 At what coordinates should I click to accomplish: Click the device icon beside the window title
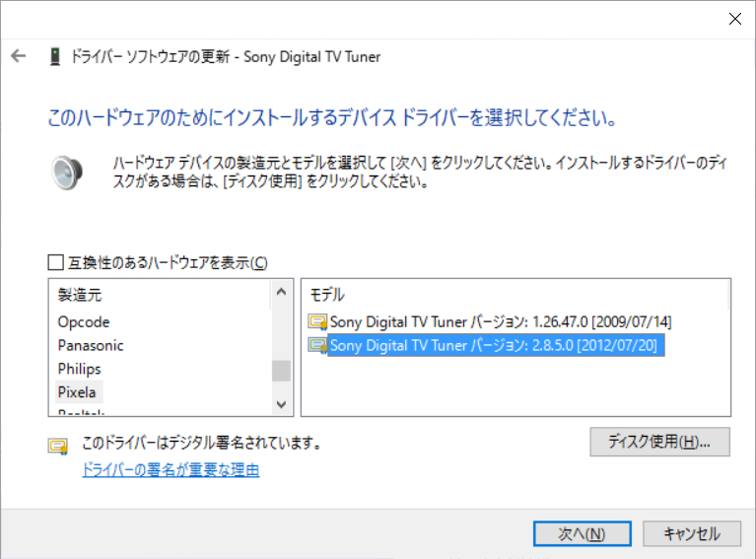tap(55, 56)
